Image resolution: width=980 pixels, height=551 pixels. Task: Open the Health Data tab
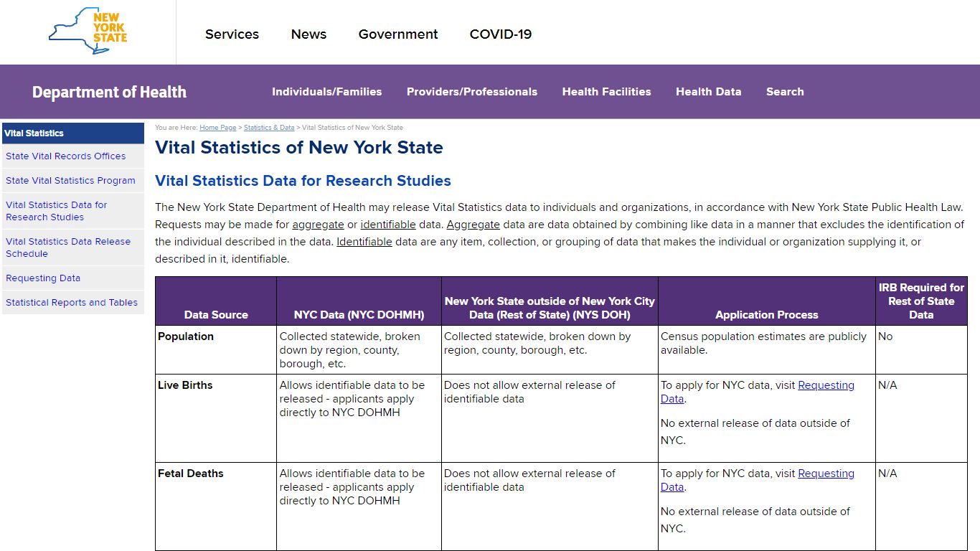click(708, 92)
